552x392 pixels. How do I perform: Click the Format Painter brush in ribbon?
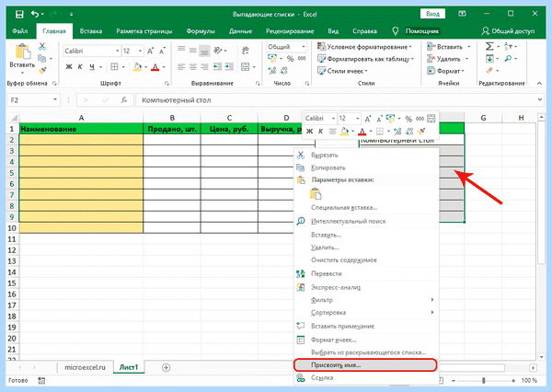tap(42, 71)
